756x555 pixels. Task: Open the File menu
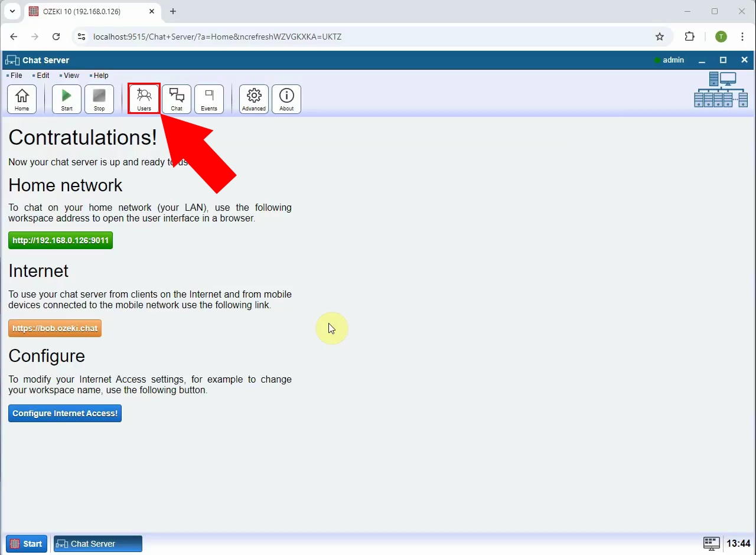coord(14,76)
